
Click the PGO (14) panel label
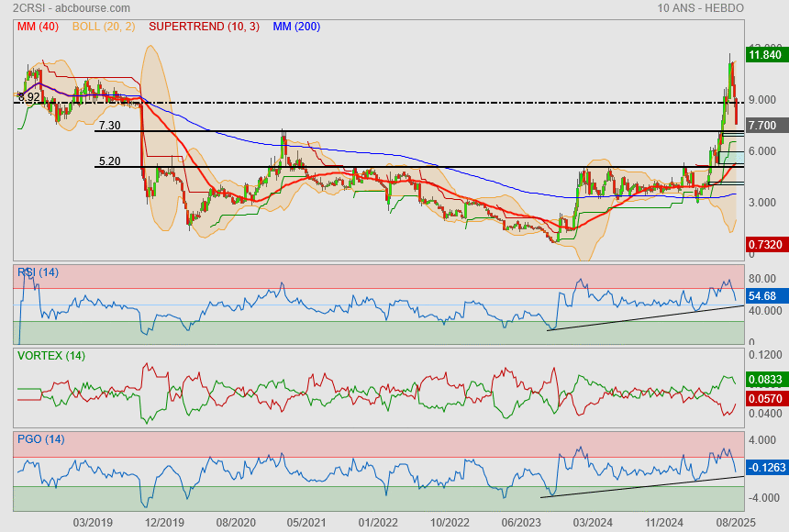tap(40, 439)
